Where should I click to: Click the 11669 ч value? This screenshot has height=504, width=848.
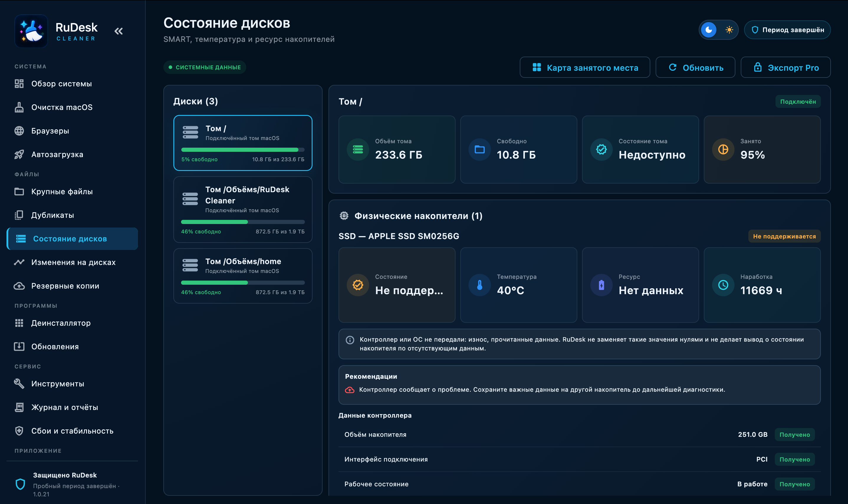(x=761, y=290)
